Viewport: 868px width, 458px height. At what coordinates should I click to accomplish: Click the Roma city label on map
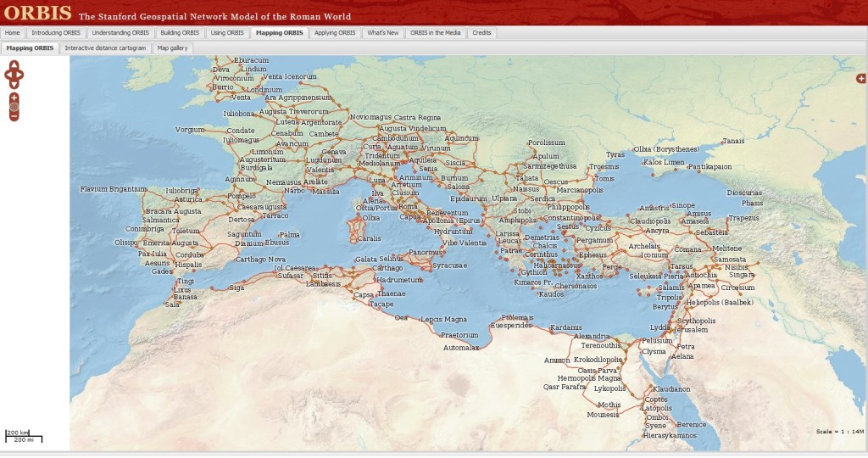coord(408,207)
